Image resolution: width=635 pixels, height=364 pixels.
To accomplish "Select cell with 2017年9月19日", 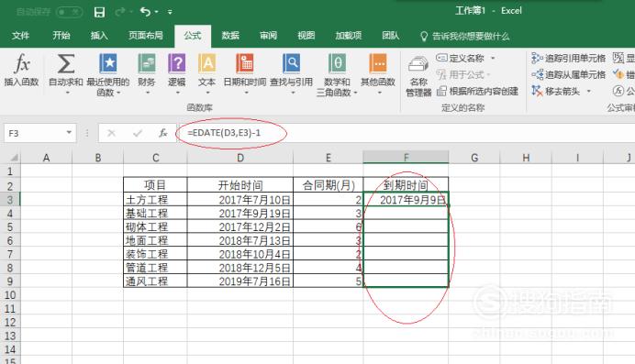I will click(240, 213).
